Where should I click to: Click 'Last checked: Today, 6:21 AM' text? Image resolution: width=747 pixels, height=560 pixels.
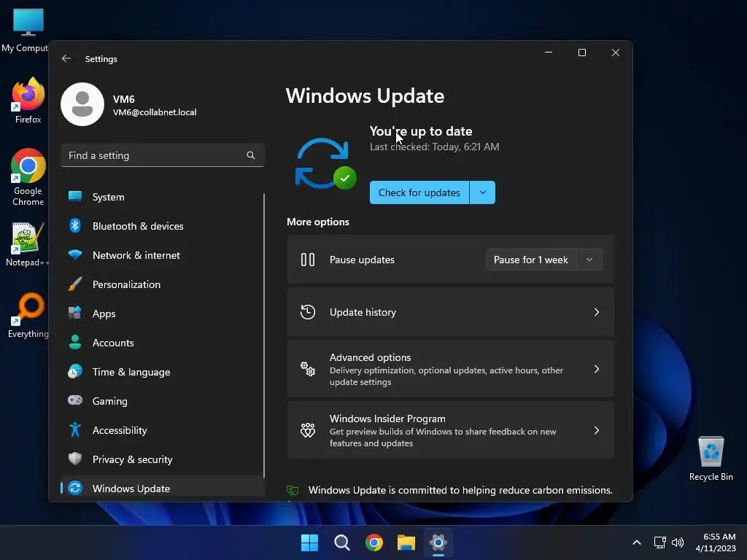435,147
